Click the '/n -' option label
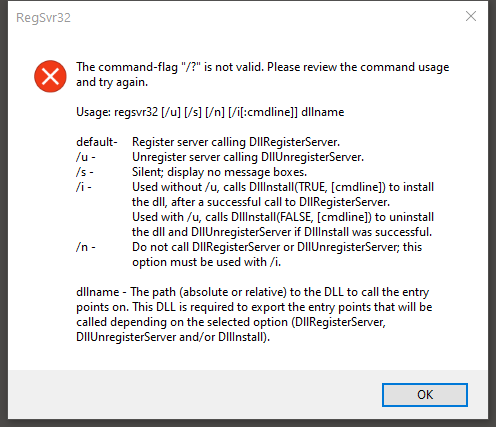Image resolution: width=496 pixels, height=427 pixels. 86,247
